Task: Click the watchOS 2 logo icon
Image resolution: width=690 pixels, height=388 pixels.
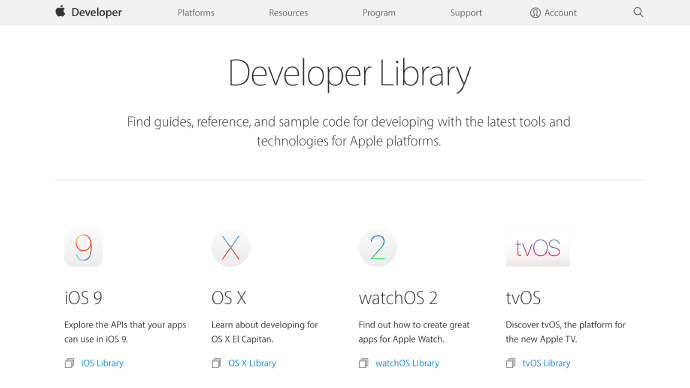Action: [378, 247]
